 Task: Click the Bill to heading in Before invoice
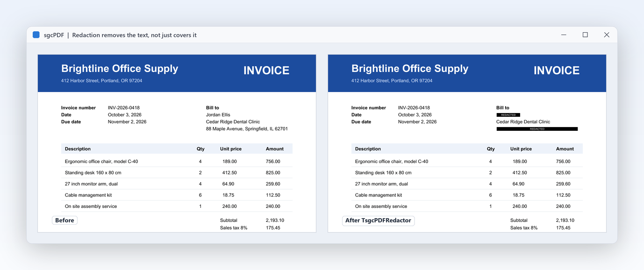(213, 108)
